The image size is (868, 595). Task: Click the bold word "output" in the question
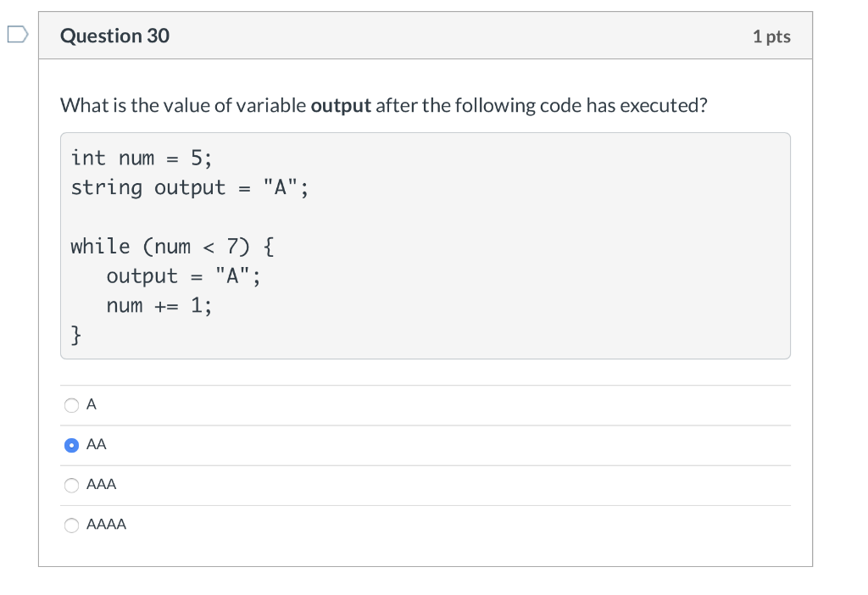341,106
